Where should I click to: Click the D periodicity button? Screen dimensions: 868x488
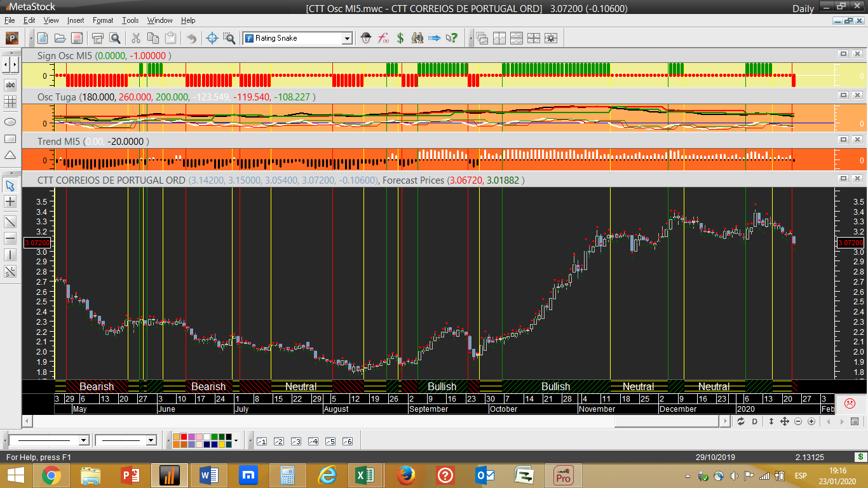pos(755,421)
